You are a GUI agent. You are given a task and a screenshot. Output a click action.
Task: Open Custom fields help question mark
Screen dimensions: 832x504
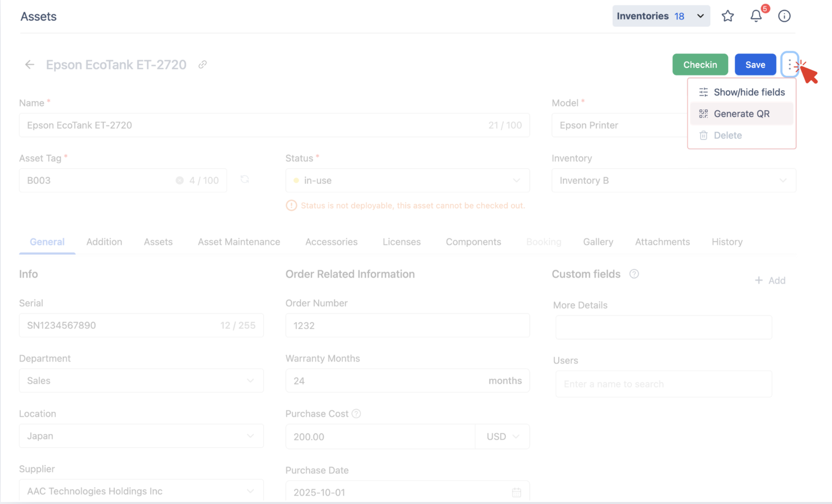[634, 274]
